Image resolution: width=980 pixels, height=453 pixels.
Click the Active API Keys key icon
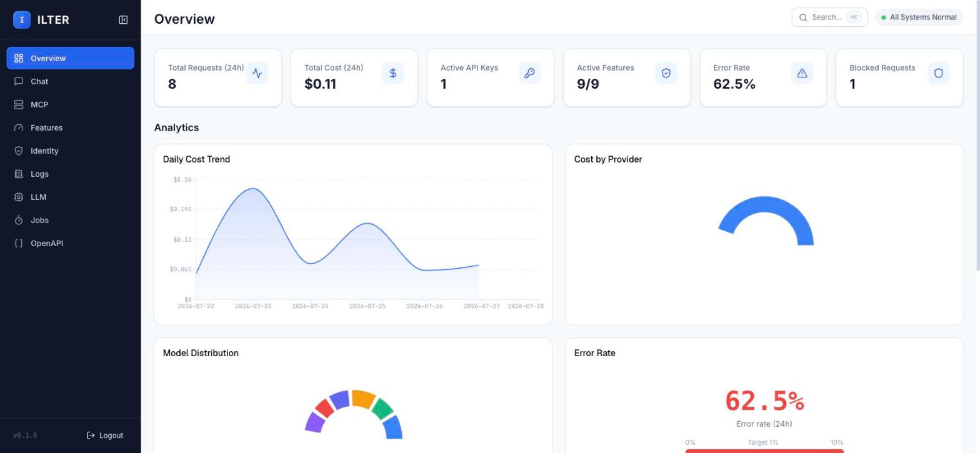pyautogui.click(x=529, y=73)
